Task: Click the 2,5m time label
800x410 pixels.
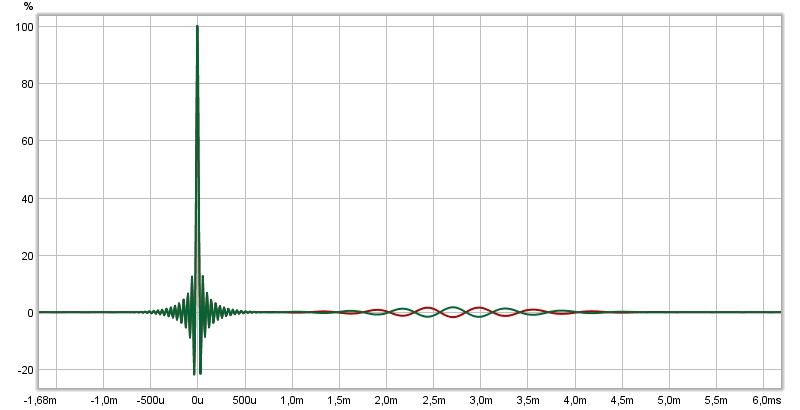Action: click(x=434, y=401)
